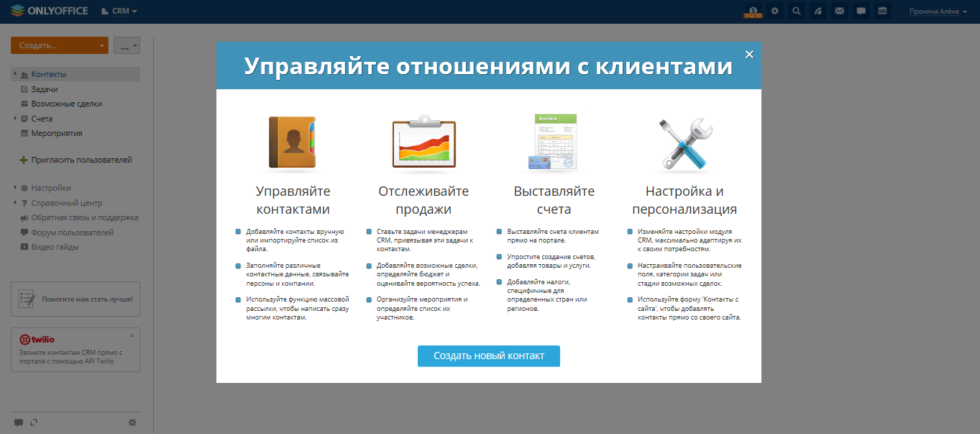Open Справочный центр in the sidebar
The image size is (980, 434).
pyautogui.click(x=58, y=202)
